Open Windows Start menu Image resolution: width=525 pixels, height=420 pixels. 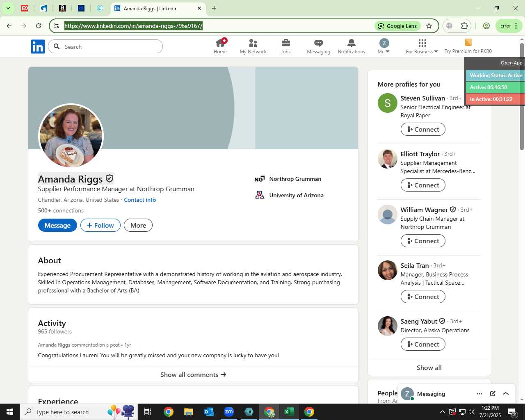(x=10, y=412)
